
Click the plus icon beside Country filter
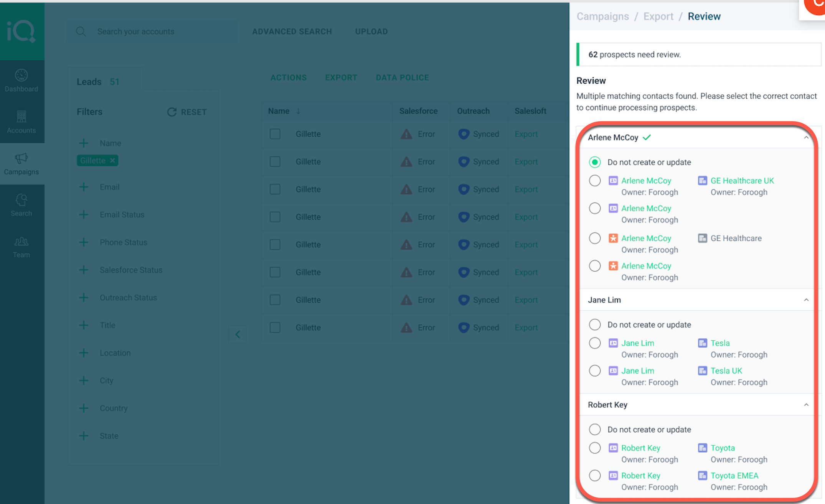coord(84,408)
